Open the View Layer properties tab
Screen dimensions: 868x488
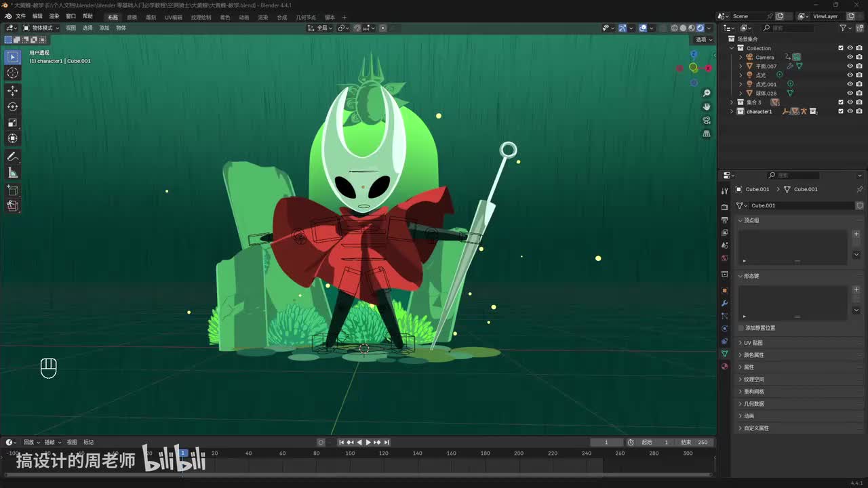(724, 232)
